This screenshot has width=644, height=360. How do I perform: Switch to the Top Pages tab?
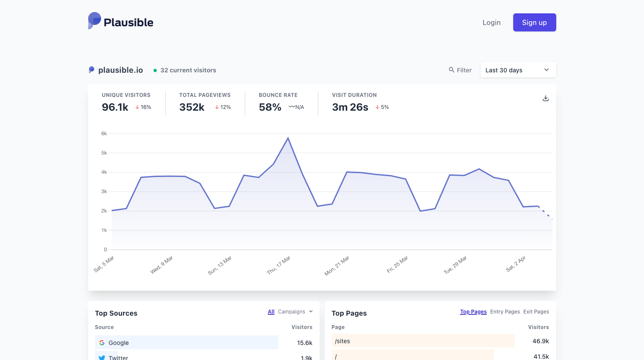tap(473, 312)
